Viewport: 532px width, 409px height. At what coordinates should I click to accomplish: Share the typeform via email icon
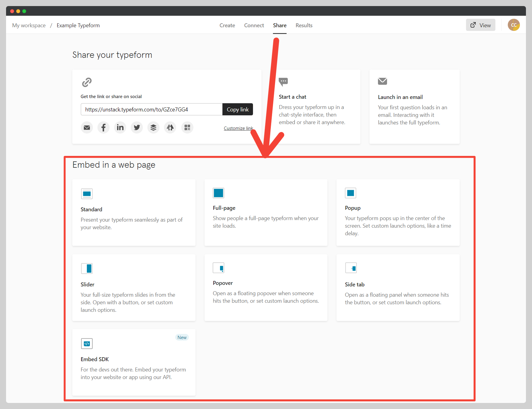click(x=87, y=127)
